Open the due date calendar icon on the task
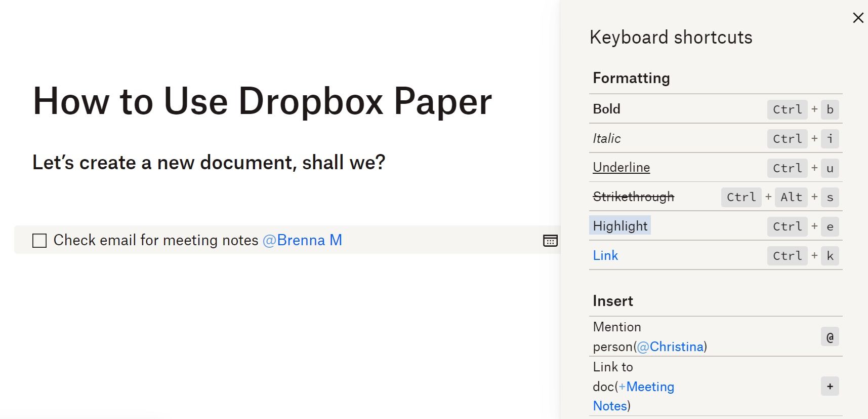This screenshot has width=868, height=419. click(550, 240)
